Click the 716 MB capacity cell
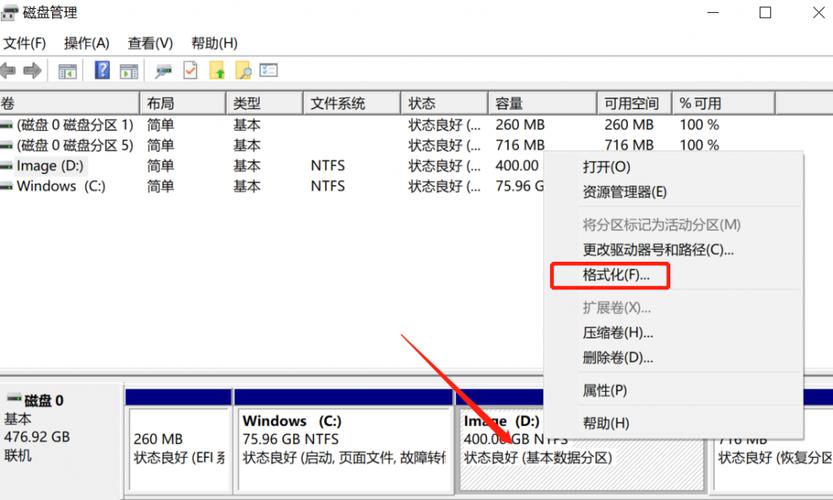Viewport: 833px width, 500px height. point(520,145)
